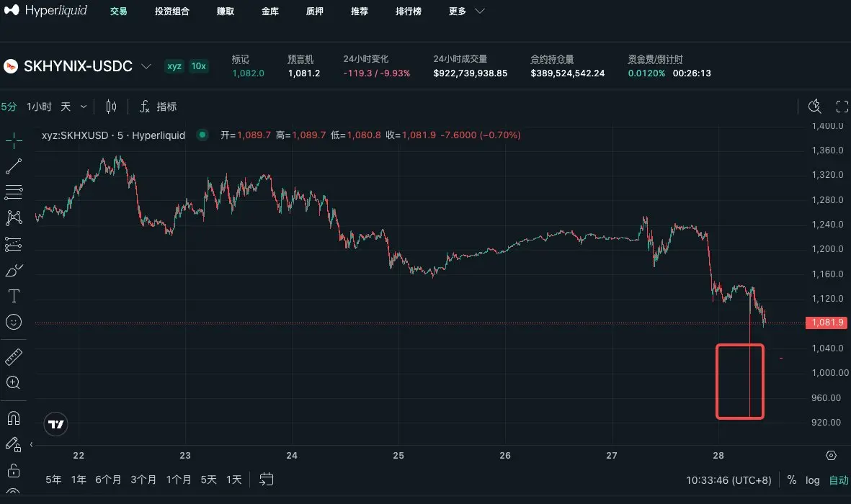This screenshot has height=504, width=851.
Task: Expand the 更多 menu chevron
Action: point(480,11)
